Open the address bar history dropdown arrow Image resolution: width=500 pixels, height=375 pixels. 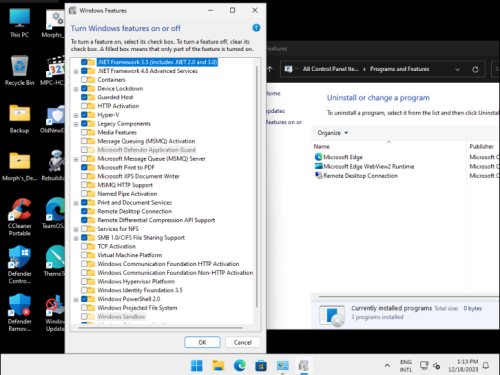click(457, 69)
